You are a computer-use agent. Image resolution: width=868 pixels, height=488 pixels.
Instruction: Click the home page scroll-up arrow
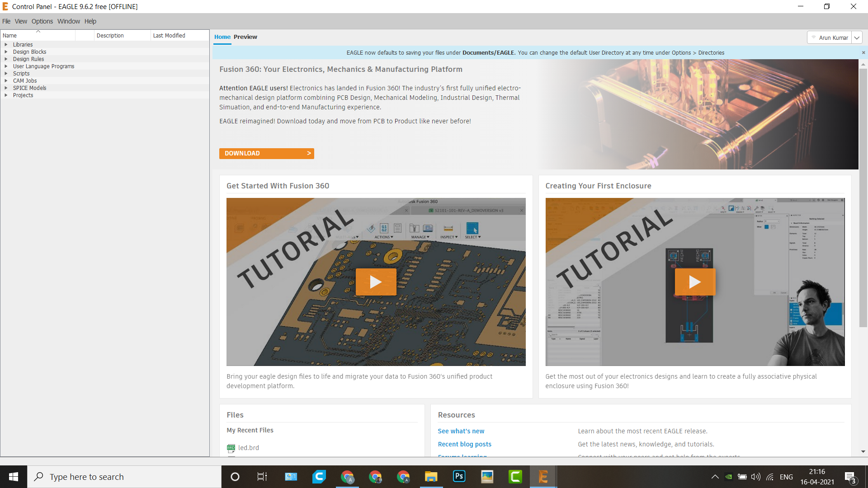[x=863, y=65]
